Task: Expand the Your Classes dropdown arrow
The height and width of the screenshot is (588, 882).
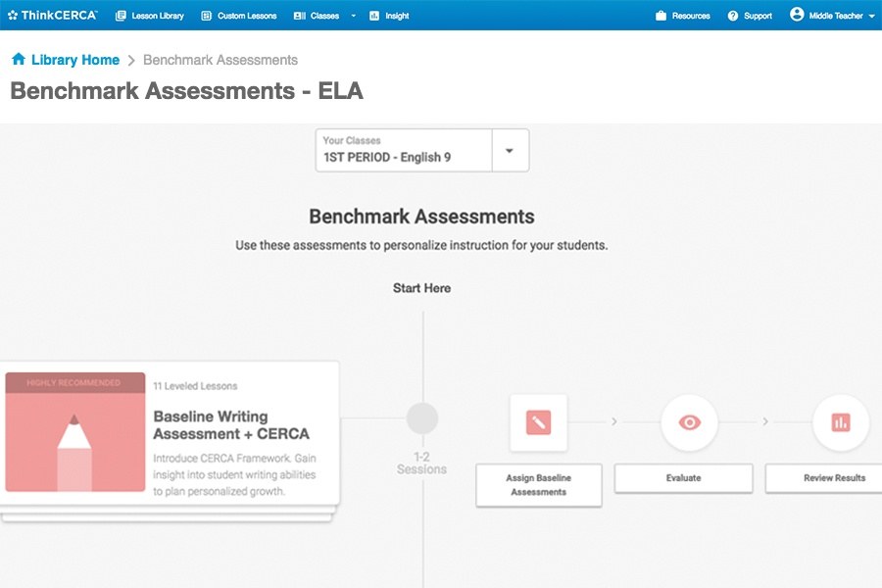Action: click(x=509, y=151)
